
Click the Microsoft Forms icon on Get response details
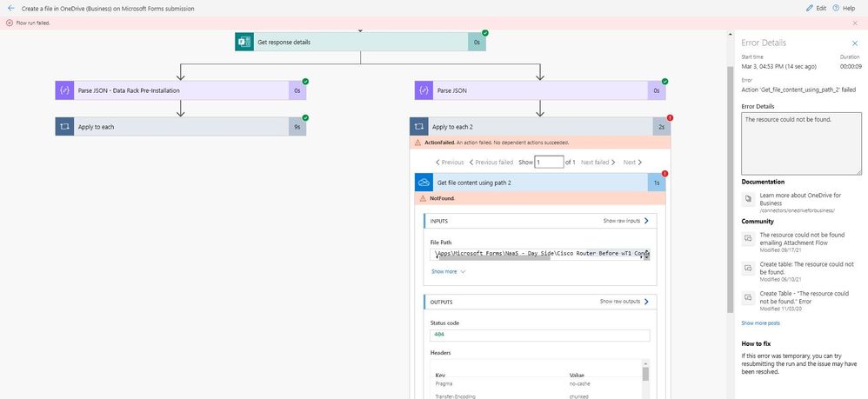click(244, 42)
